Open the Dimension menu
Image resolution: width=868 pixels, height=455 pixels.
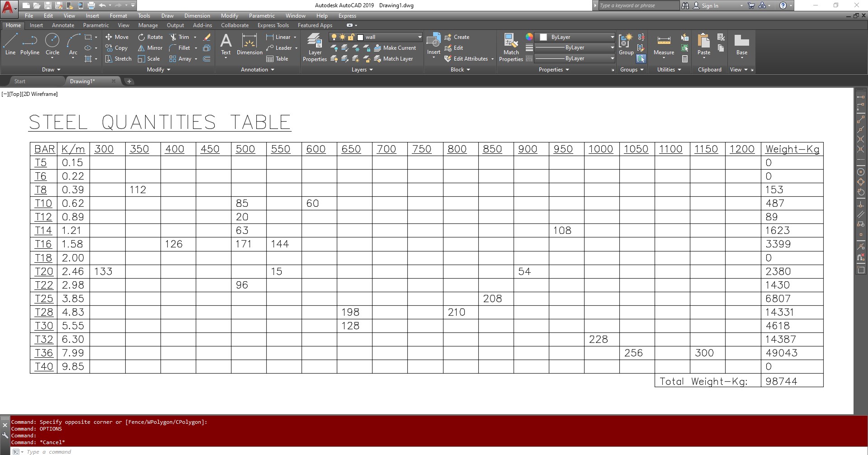point(197,16)
